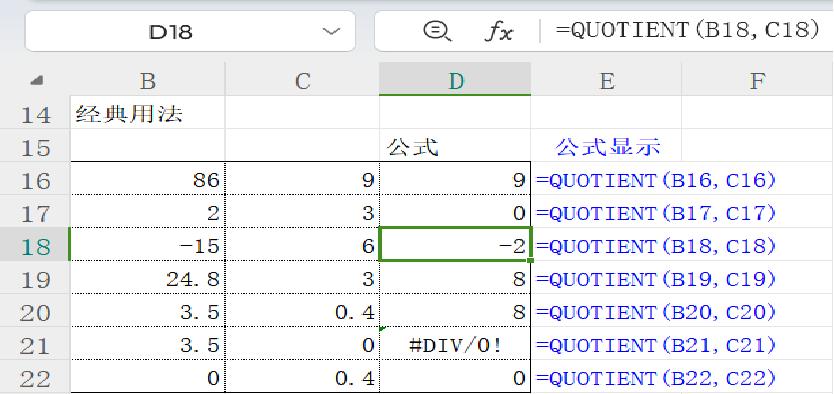Viewport: 834px width, 394px height.
Task: Click cell D17 showing result 0
Action: [x=455, y=212]
